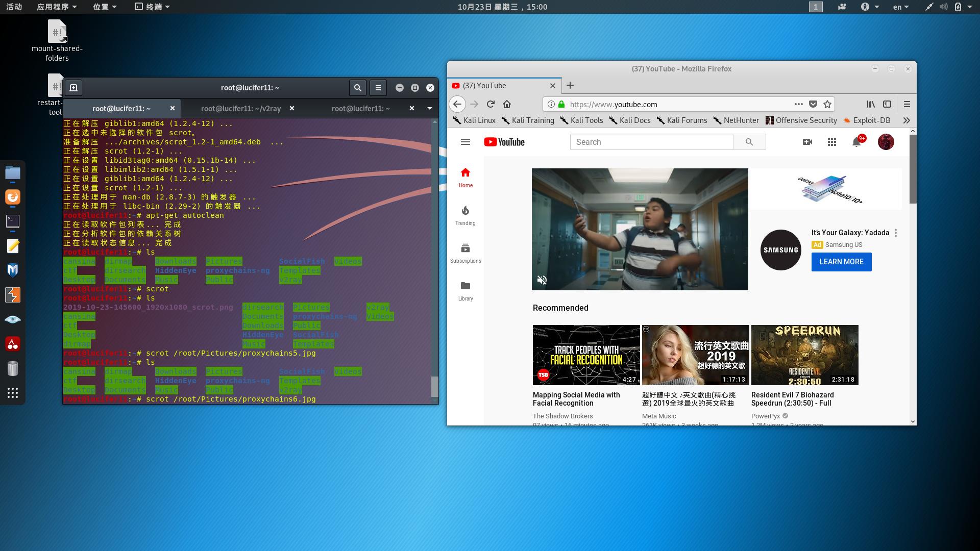Unmute the ad video
This screenshot has width=980, height=551.
(542, 280)
